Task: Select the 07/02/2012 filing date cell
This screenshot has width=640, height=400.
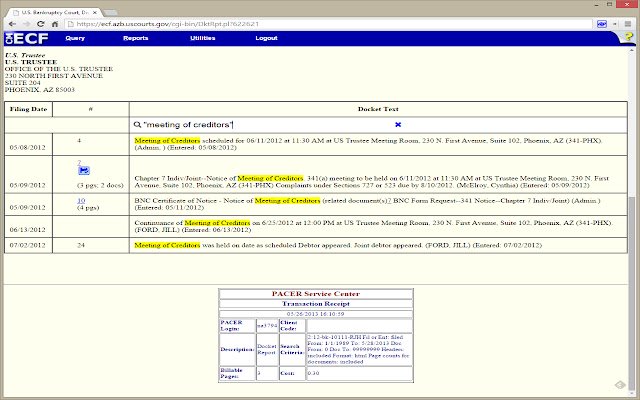Action: [x=27, y=245]
